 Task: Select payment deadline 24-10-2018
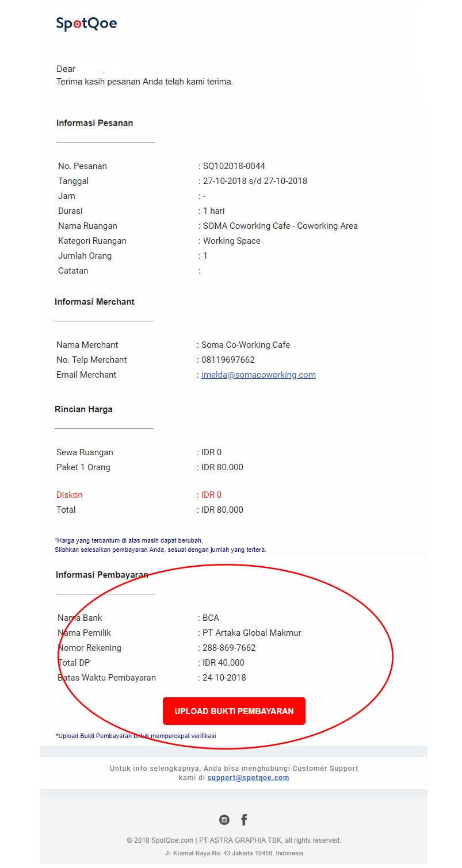coord(224,678)
